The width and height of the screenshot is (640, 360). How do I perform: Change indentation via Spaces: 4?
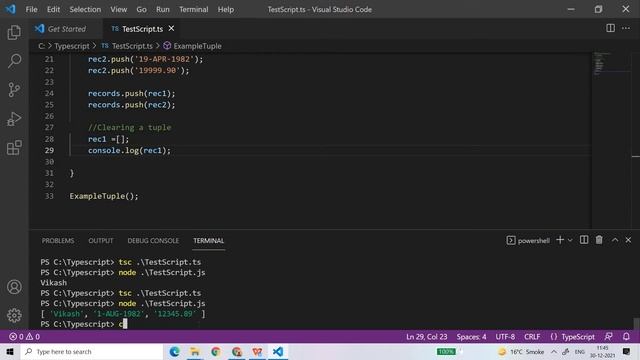coord(471,337)
